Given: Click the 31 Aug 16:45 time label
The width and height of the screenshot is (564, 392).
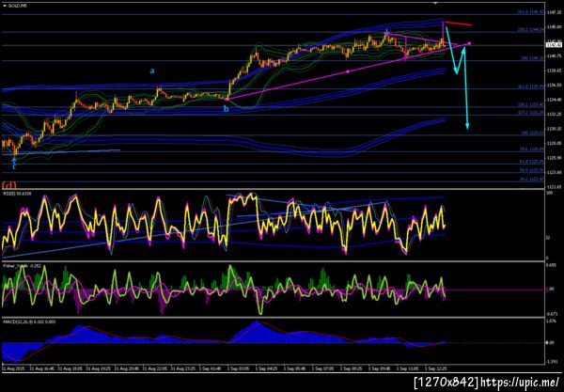Looking at the screenshot, I should click(41, 368).
